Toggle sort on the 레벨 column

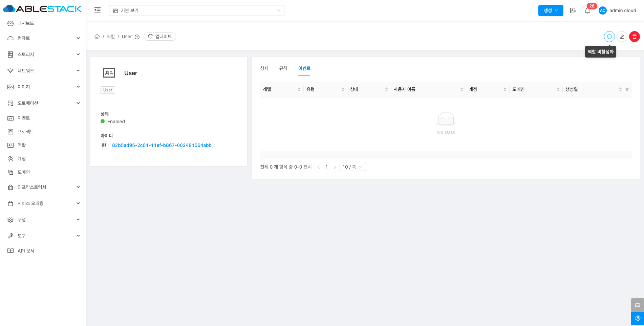tap(299, 89)
